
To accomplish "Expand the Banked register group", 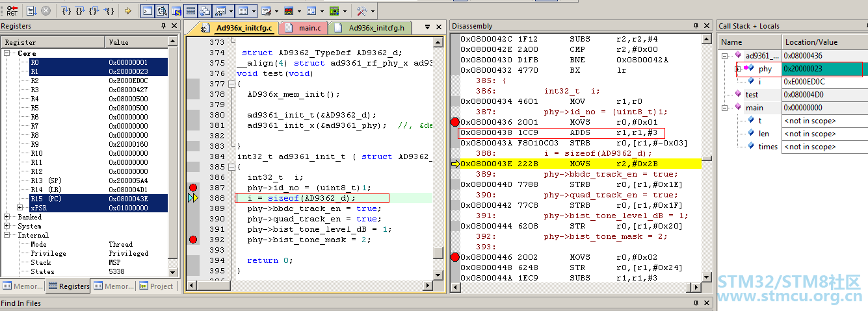I will [8, 217].
